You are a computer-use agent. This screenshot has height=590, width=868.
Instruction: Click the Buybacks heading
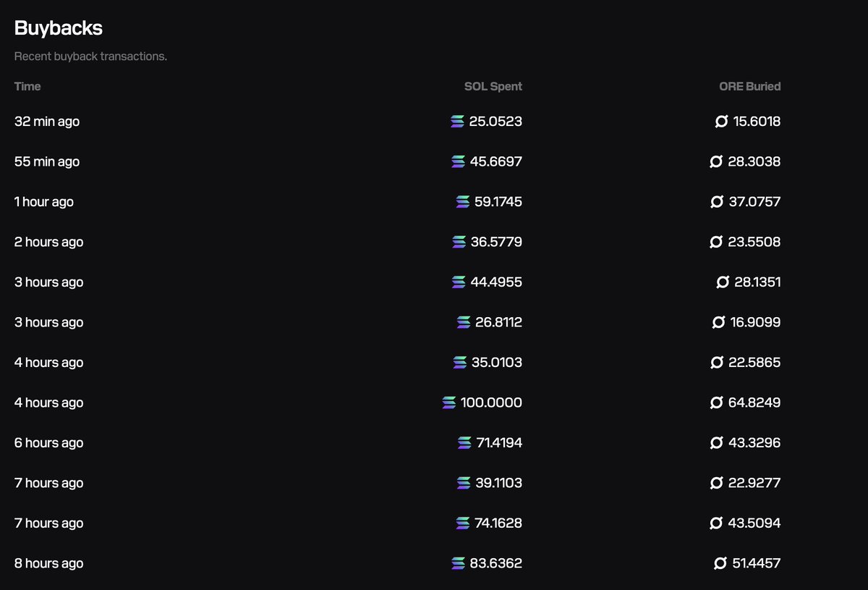pyautogui.click(x=59, y=28)
